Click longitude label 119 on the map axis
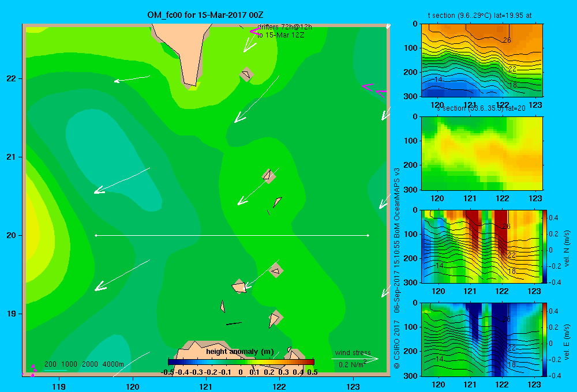Image resolution: width=577 pixels, height=392 pixels. point(59,386)
